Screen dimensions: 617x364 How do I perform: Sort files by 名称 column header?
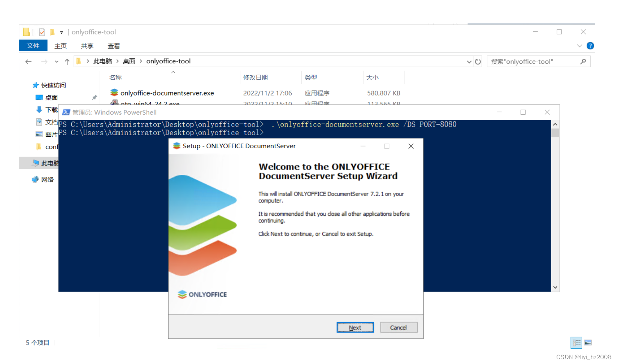pyautogui.click(x=115, y=78)
